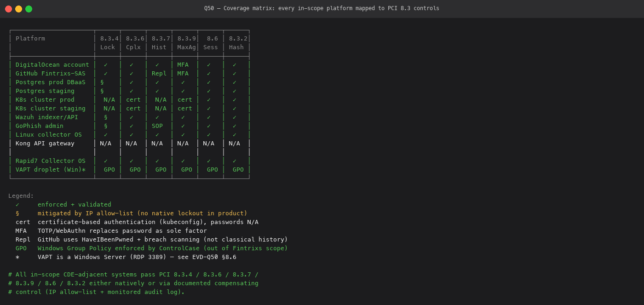
Task: Click the 'TOTP/WebAuthn replaces password' legend entry
Action: click(122, 231)
